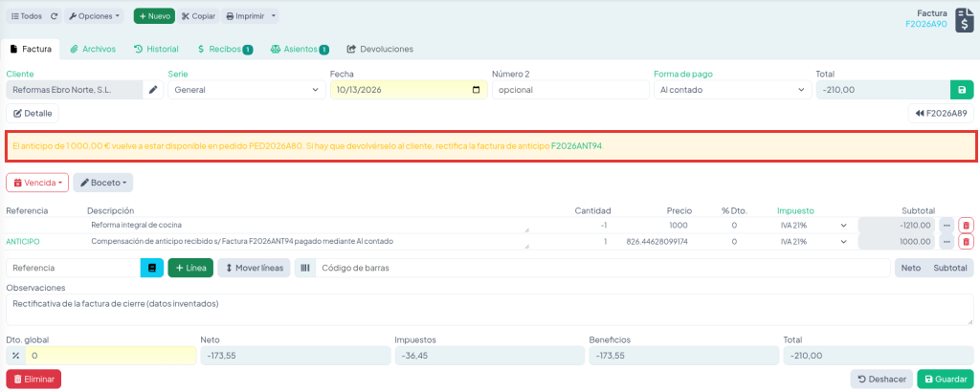980x392 pixels.
Task: Add a new line with Línea button
Action: pos(190,268)
